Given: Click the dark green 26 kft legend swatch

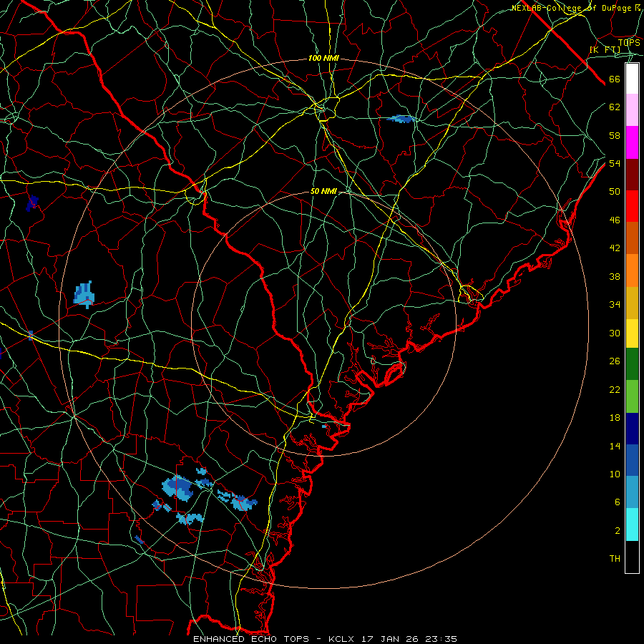Looking at the screenshot, I should [632, 364].
